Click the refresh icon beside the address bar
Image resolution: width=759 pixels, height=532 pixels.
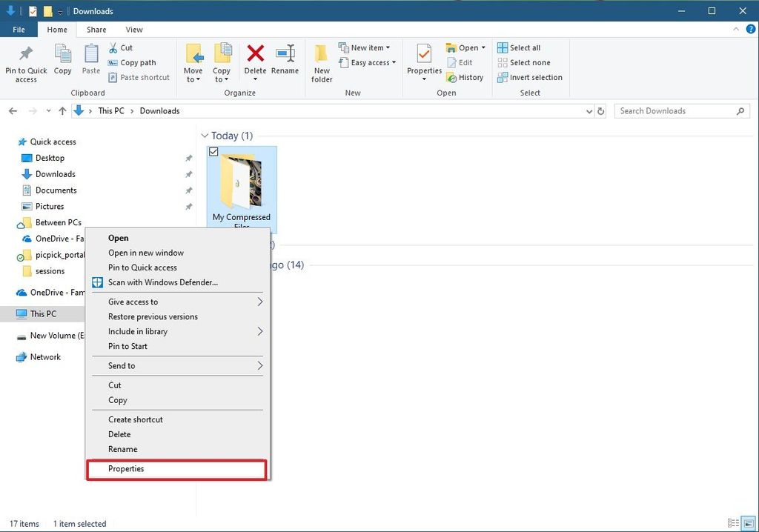click(600, 110)
